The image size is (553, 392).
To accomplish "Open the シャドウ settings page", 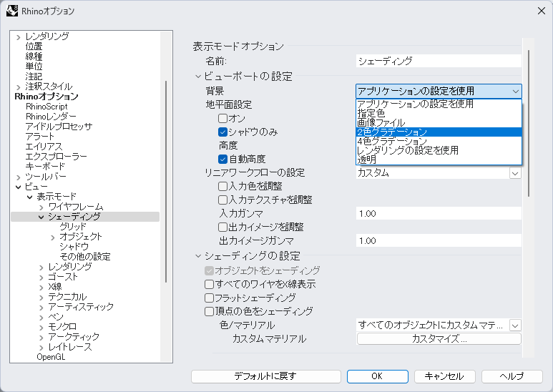I will pos(74,246).
